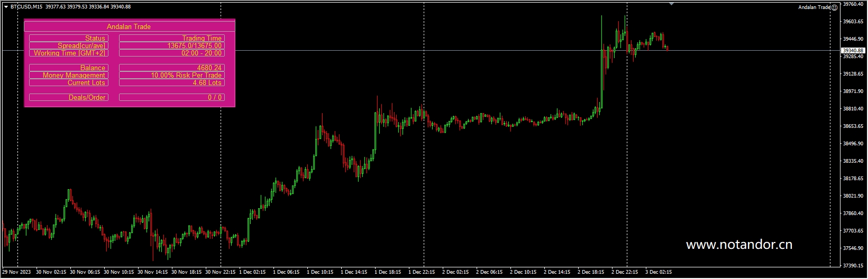Click the Working Time [GMT+2] label
Screen dimensions: 868x279
click(69, 53)
